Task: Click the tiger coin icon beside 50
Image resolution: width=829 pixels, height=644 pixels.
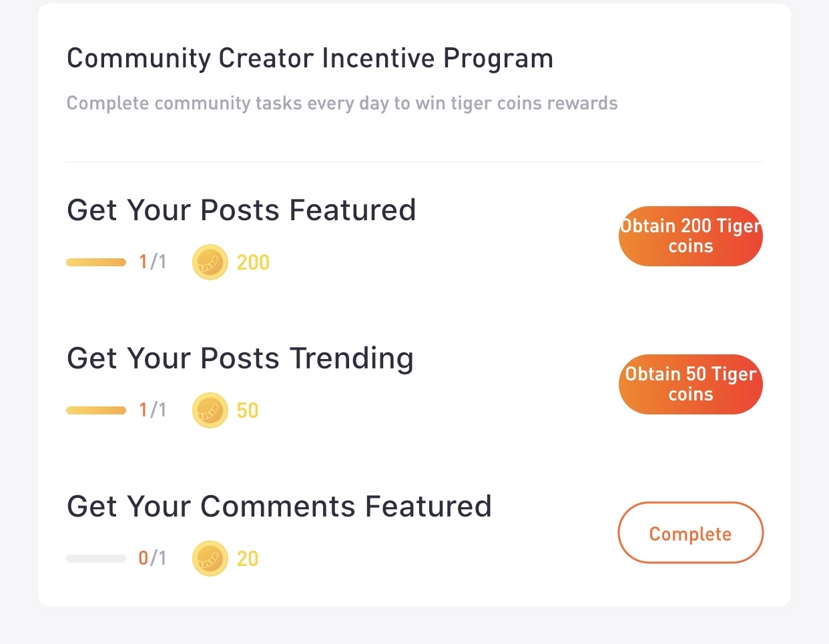Action: click(x=210, y=410)
